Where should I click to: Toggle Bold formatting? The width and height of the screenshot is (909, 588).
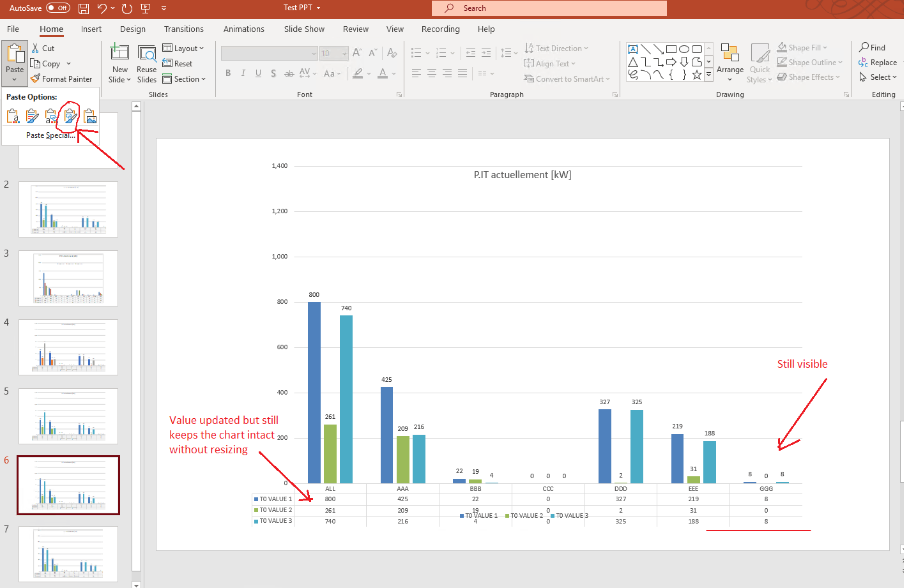coord(228,73)
